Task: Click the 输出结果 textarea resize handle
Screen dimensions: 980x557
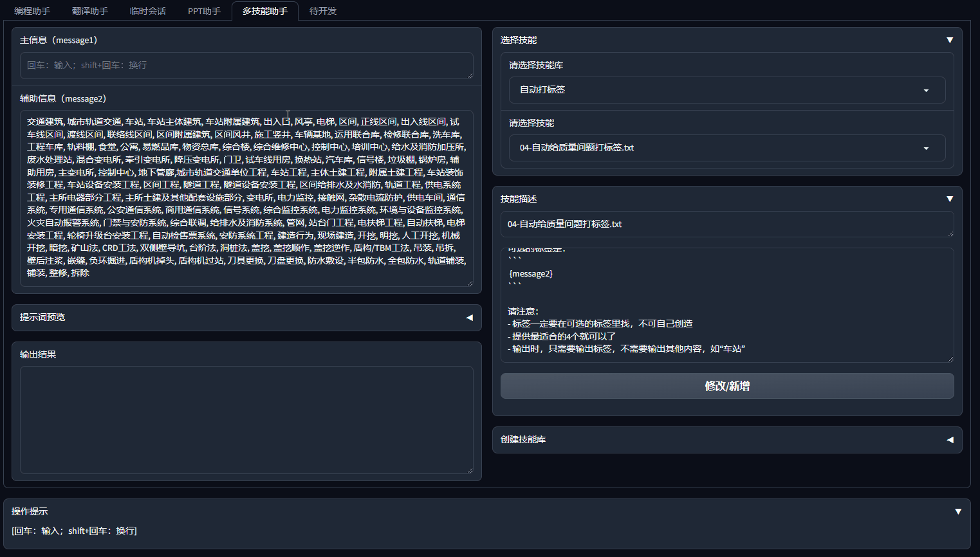Action: click(470, 470)
